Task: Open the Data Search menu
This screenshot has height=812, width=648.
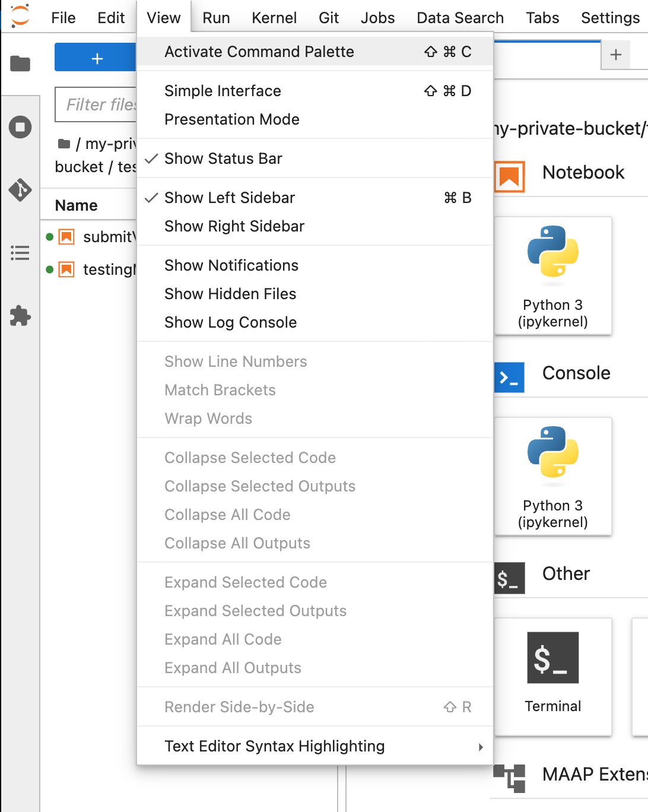Action: coord(460,18)
